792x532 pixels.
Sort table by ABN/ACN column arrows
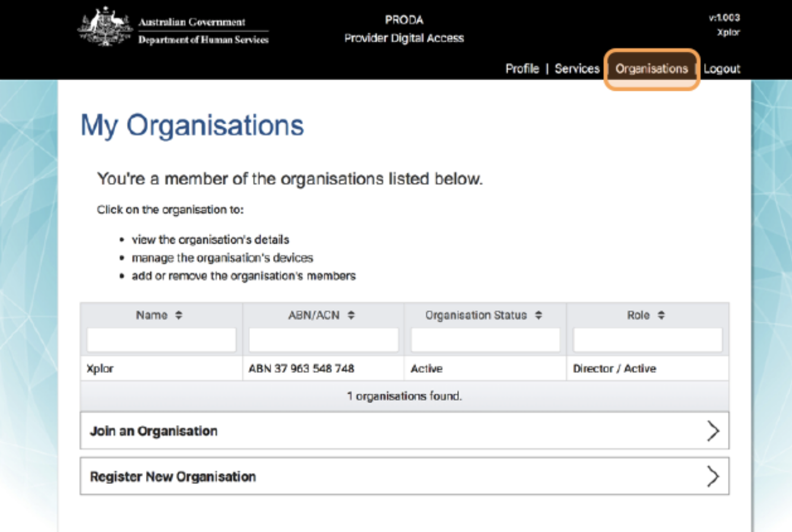351,315
